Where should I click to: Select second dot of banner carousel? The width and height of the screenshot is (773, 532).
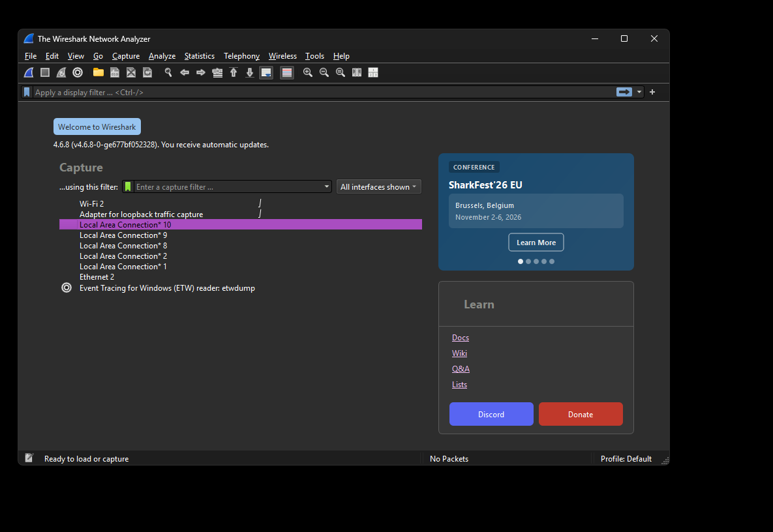528,261
